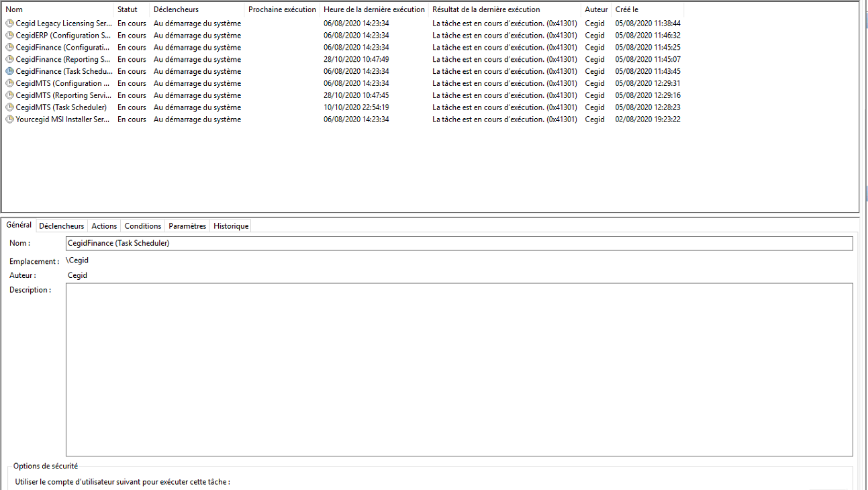Select the CegidMTS (Configuration ... task name
Viewport: 868px width, 490px height.
(62, 83)
